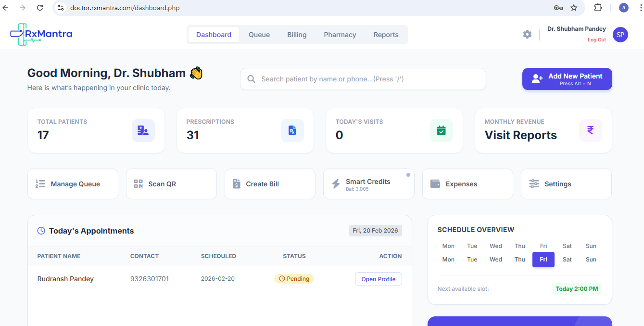Focus the patient search field
The height and width of the screenshot is (326, 644).
click(363, 79)
